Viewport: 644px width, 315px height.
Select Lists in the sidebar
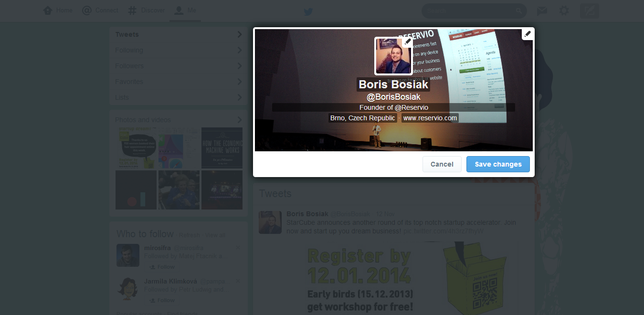pos(178,97)
